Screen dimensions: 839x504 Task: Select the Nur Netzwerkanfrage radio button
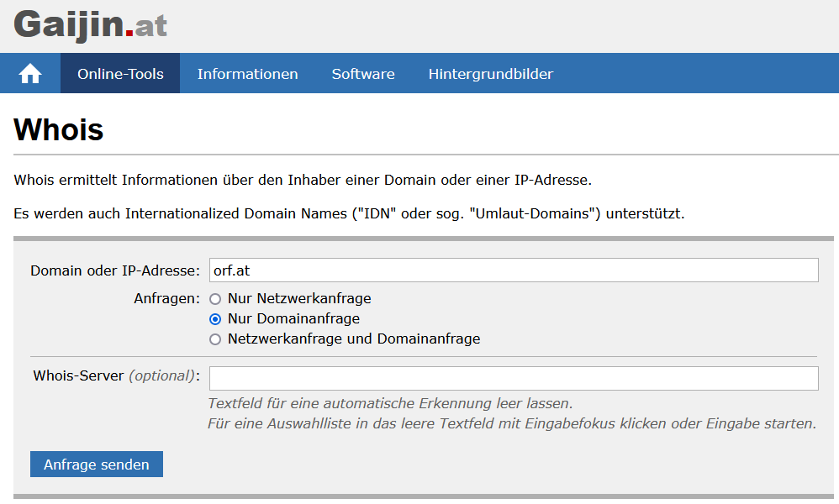(215, 299)
